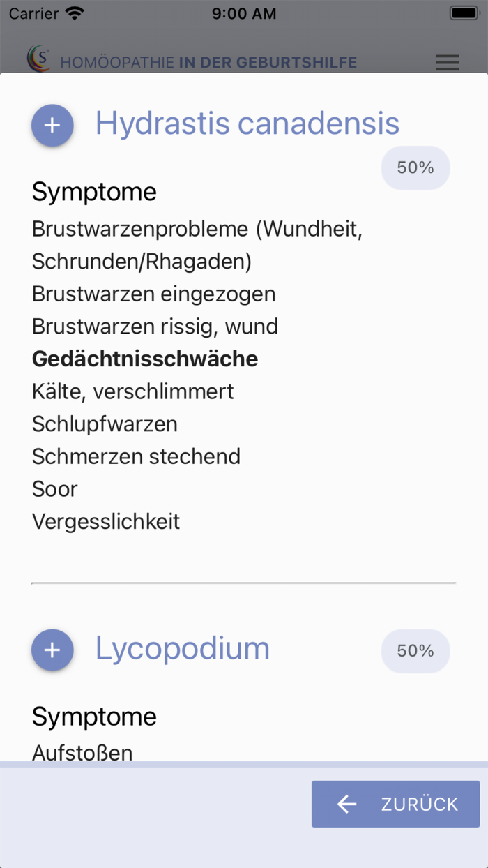Click the back arrow inside the ZURÜCK button
This screenshot has width=488, height=868.
tap(346, 804)
